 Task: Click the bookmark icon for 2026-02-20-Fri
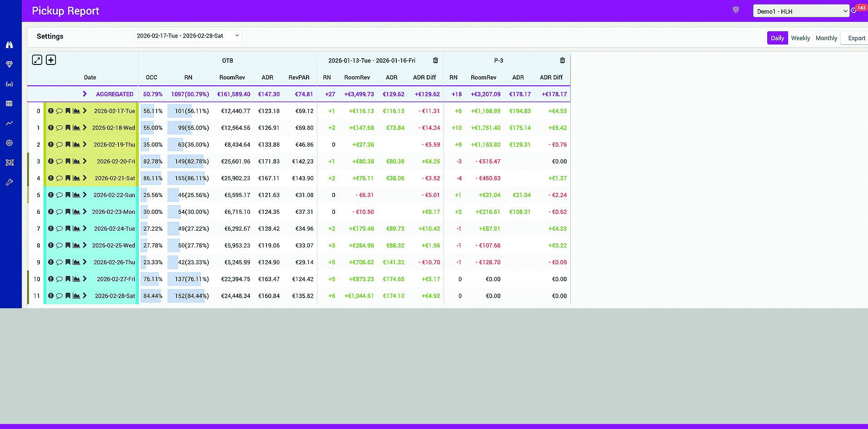pos(68,161)
